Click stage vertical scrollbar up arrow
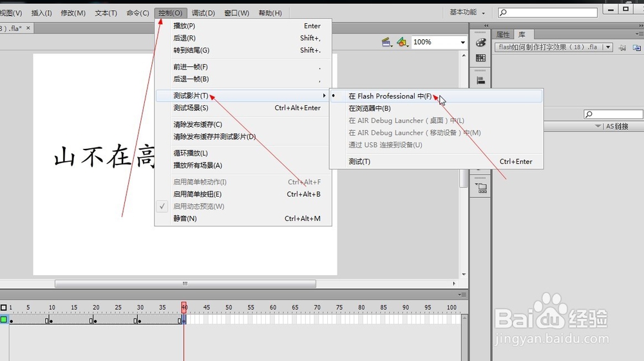This screenshot has width=644, height=361. point(464,55)
